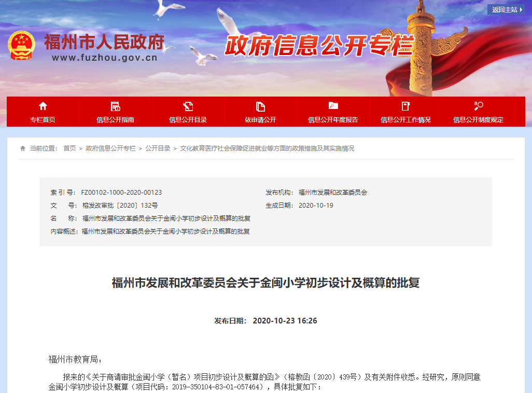Open the 文化教育医疗社会保障 breadcrumb link
The height and width of the screenshot is (393, 532).
point(267,148)
